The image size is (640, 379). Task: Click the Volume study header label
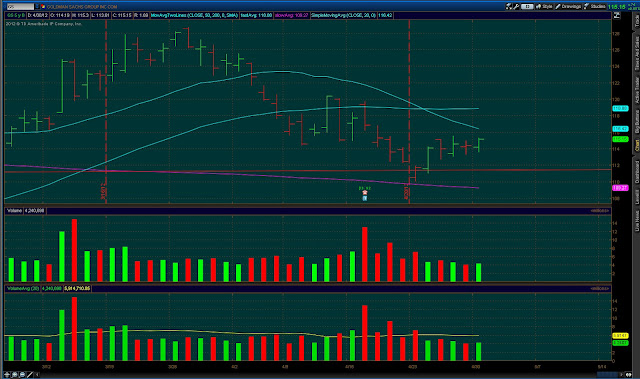[x=14, y=211]
